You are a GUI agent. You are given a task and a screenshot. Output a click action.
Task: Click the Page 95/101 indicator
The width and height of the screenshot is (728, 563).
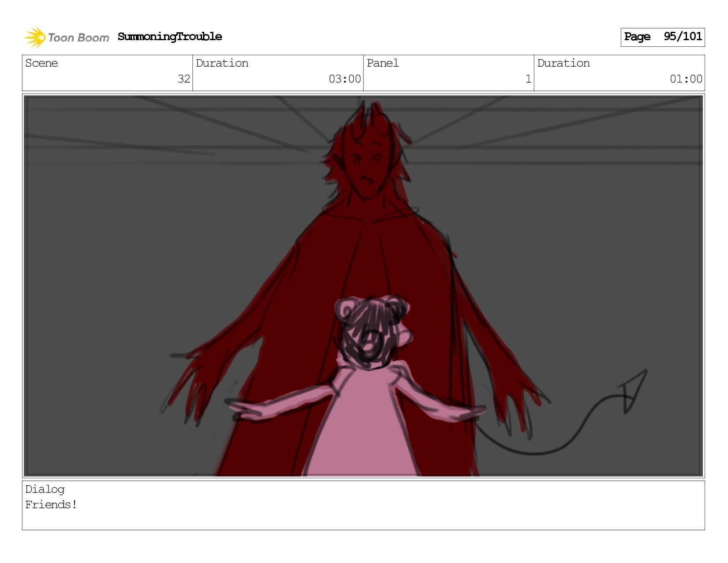[x=663, y=37]
